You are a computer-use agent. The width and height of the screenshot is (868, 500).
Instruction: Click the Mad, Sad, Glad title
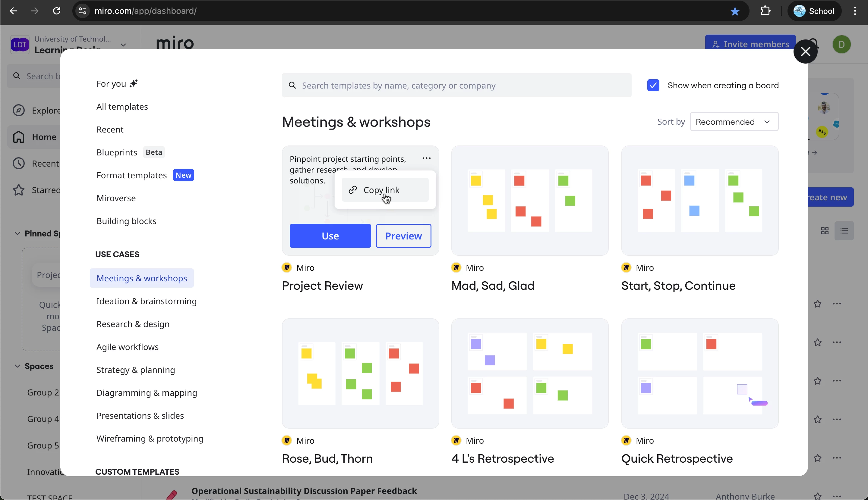492,286
